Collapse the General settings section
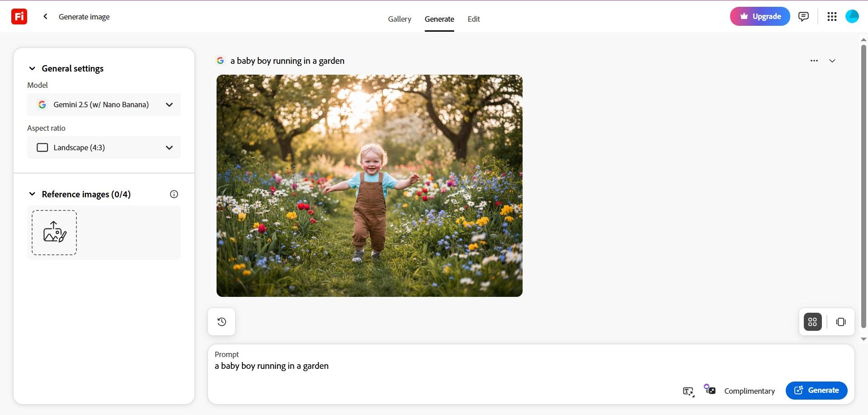 pos(32,68)
